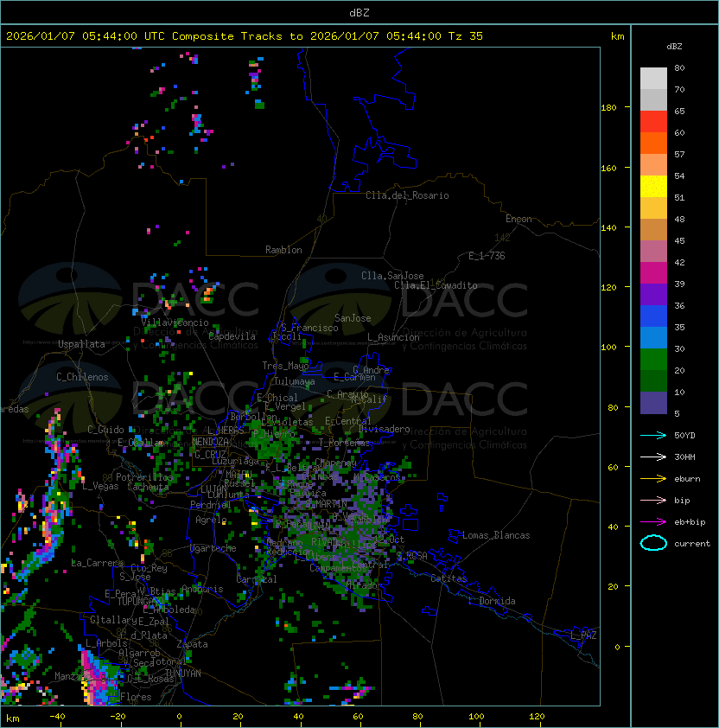Image resolution: width=719 pixels, height=728 pixels.
Task: Click the 'TUNUYAN' map label
Action: (183, 674)
